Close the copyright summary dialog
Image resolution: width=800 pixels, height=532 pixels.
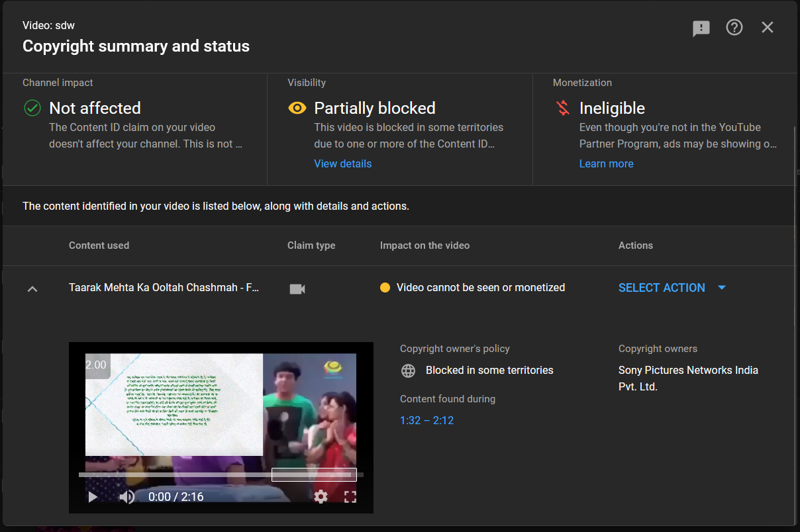[768, 27]
